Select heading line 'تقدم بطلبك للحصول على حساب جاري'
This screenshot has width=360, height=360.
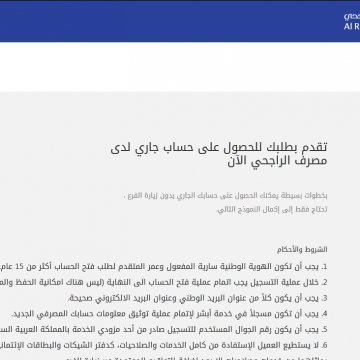[219, 147]
